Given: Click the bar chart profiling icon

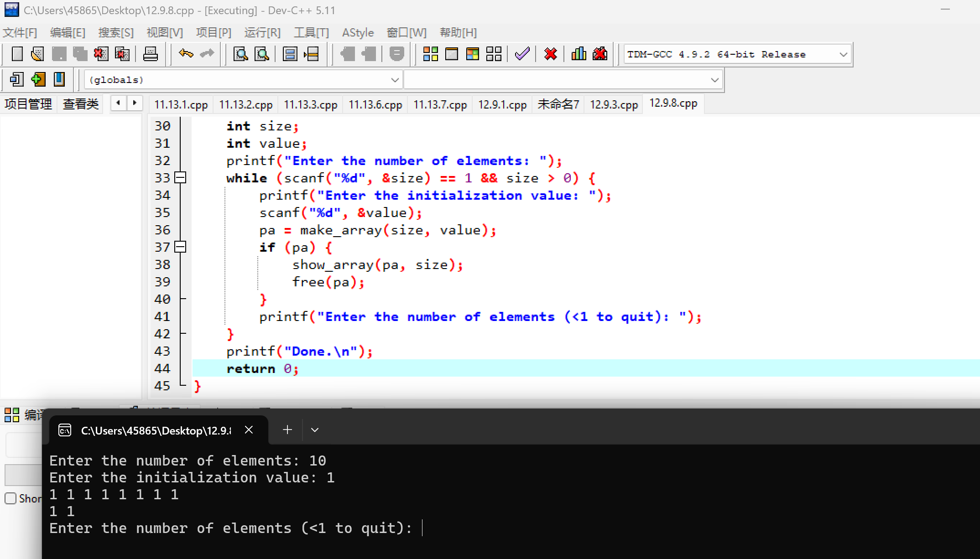Looking at the screenshot, I should 579,54.
